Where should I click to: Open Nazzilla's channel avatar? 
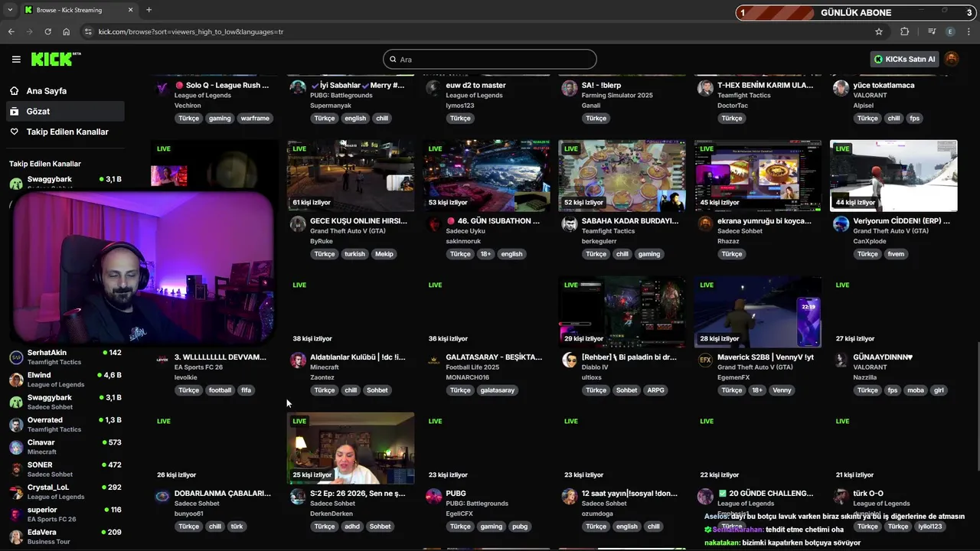[x=841, y=360]
